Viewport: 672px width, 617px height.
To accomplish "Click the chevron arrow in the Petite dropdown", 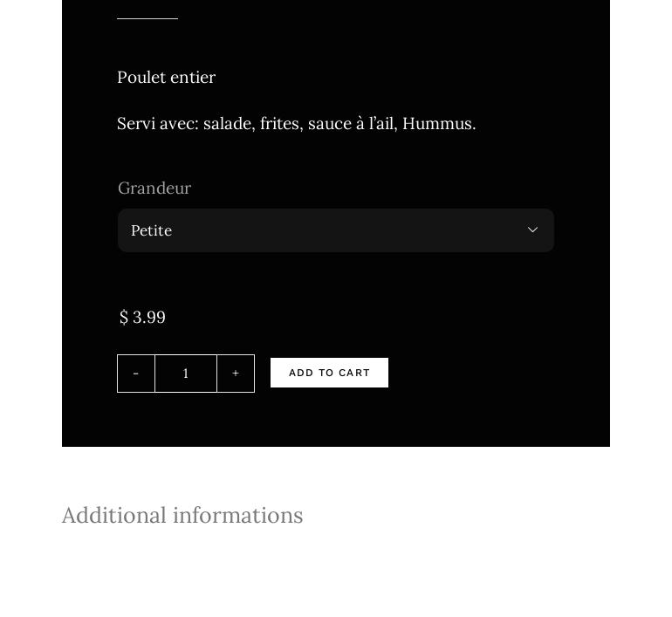I will tap(532, 230).
